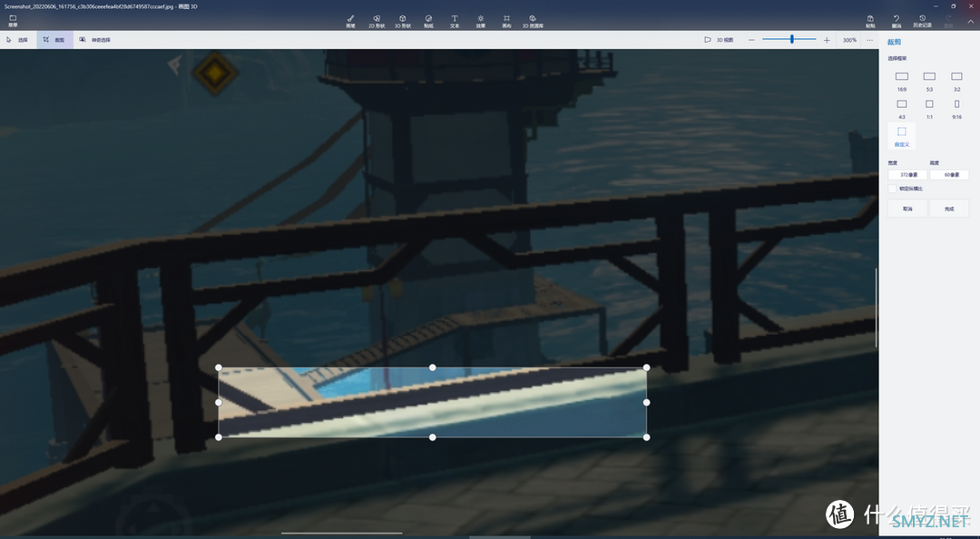The width and height of the screenshot is (980, 539).
Task: Collapse the top ribbon with chevron
Action: [971, 21]
